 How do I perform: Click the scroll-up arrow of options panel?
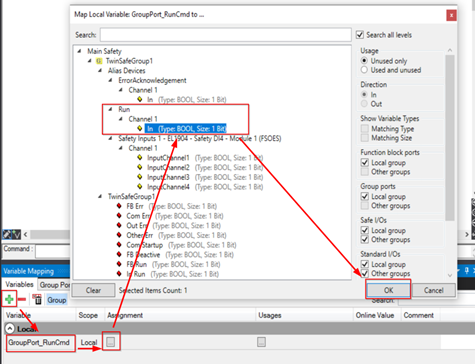coord(450,50)
